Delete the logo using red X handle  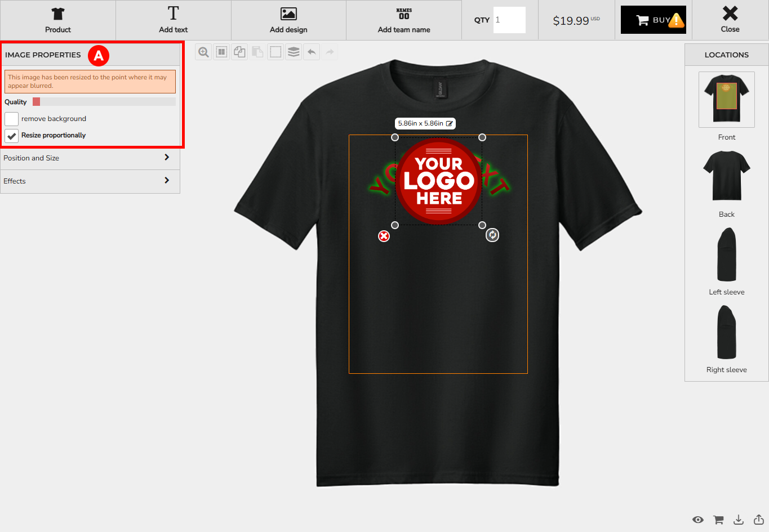coord(384,236)
